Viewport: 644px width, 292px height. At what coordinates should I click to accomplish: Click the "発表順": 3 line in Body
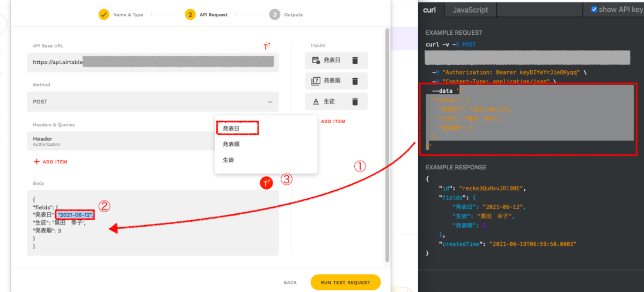pyautogui.click(x=47, y=230)
